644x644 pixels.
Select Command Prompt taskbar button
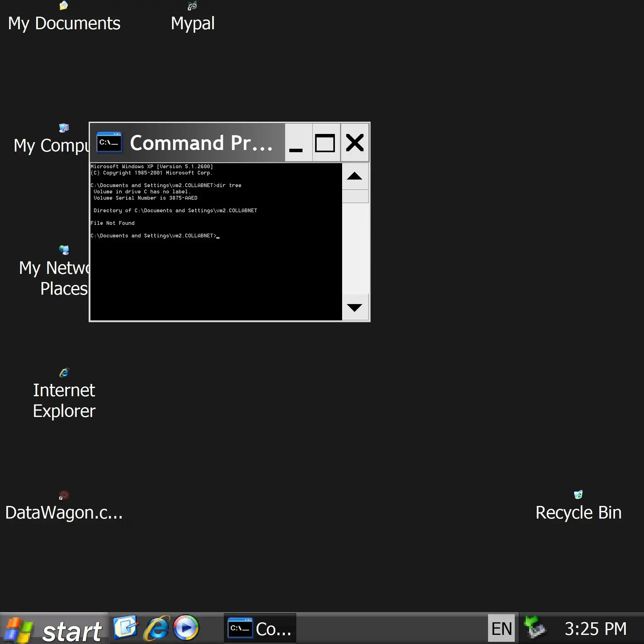[x=260, y=629]
